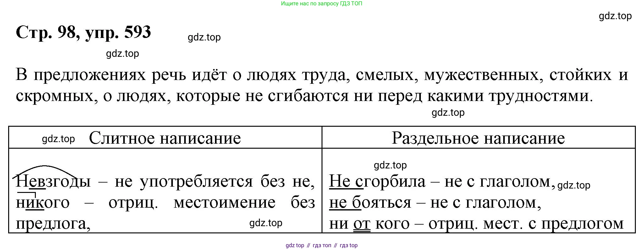Viewport: 644px width, 250px height.
Task: Click the phrase 'отриц. местоимение без'
Action: [212, 203]
